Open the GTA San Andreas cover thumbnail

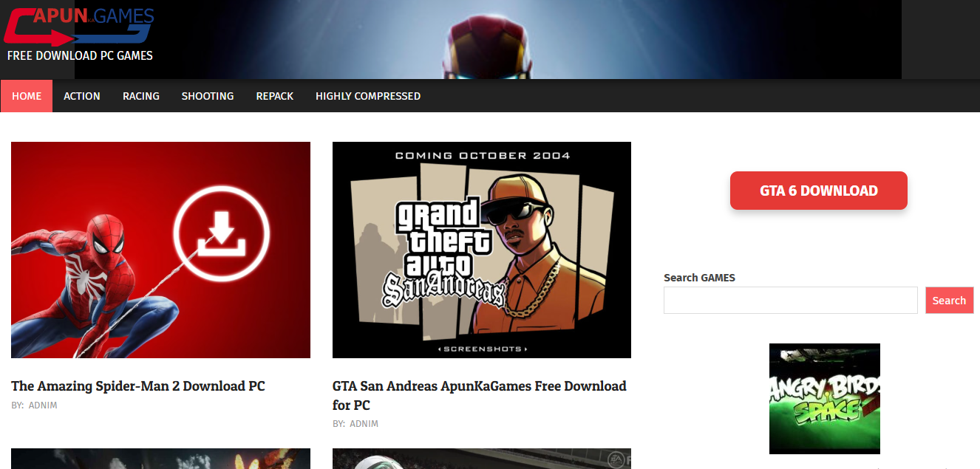[x=482, y=250]
